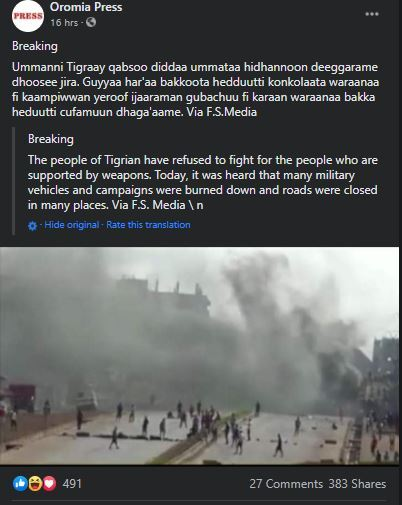Select the original Oromo post paragraph

[196, 89]
